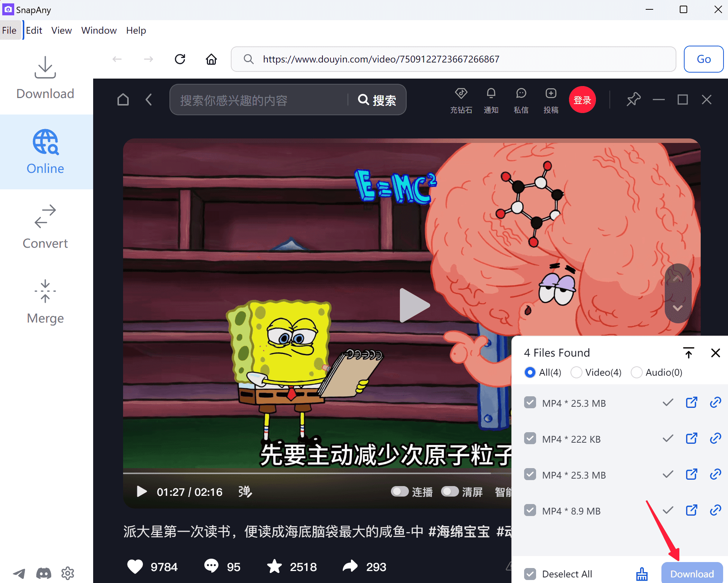This screenshot has height=583, width=728.
Task: Click the Douyin back chevron
Action: (149, 100)
